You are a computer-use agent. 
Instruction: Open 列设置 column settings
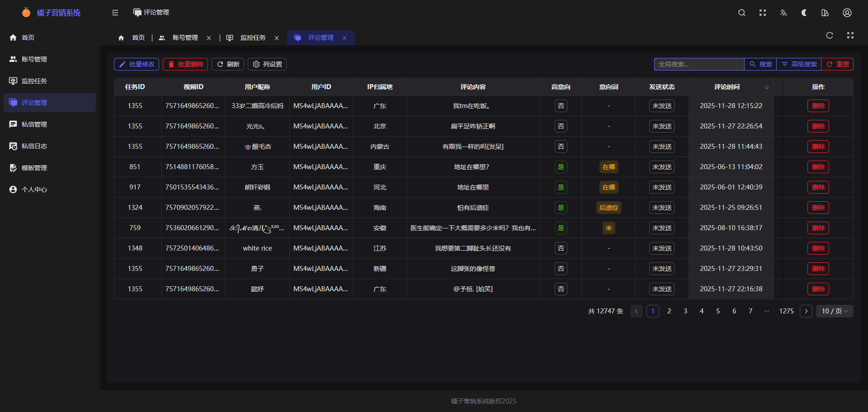coord(267,64)
